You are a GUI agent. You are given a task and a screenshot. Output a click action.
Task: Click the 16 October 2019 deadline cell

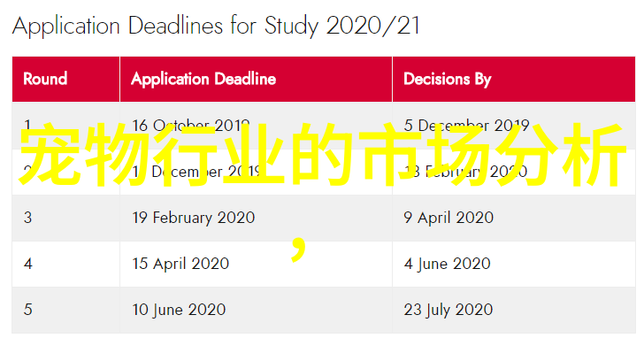point(256,126)
